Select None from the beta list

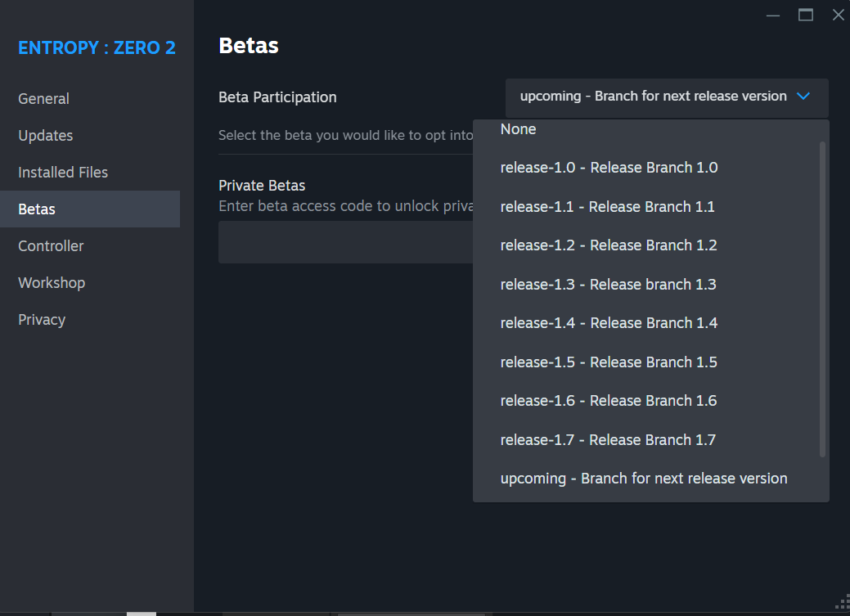click(519, 129)
